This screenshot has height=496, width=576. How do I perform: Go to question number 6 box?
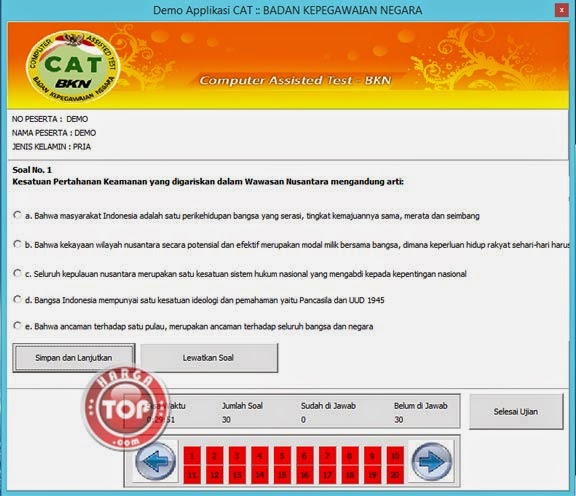pyautogui.click(x=305, y=456)
